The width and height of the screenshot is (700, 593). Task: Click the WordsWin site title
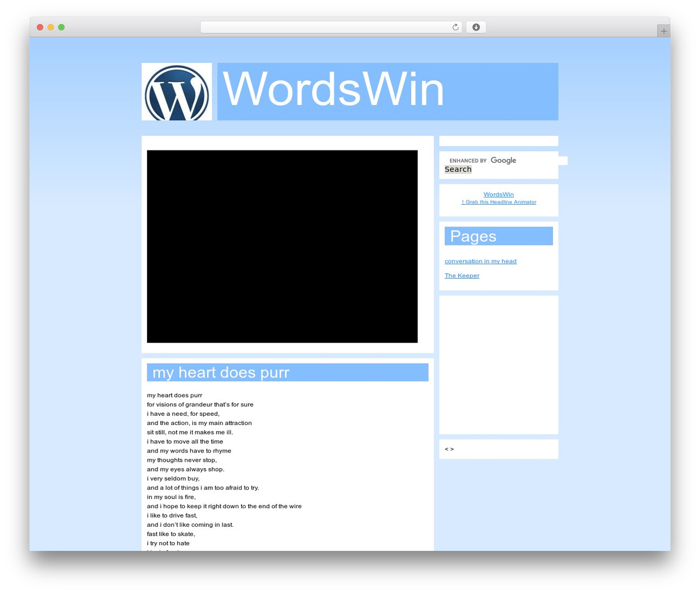point(334,90)
